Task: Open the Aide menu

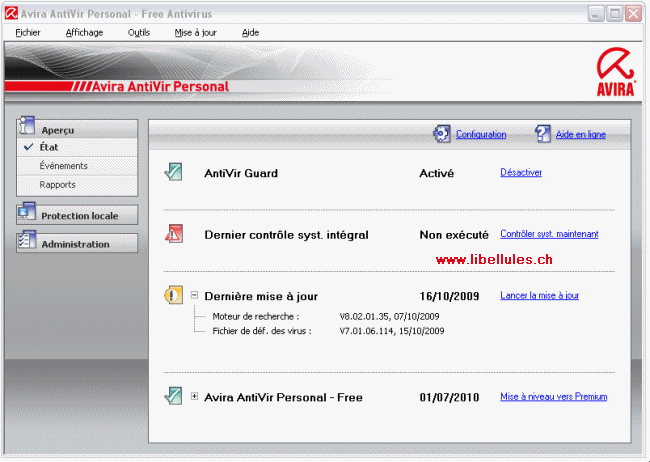Action: 250,32
